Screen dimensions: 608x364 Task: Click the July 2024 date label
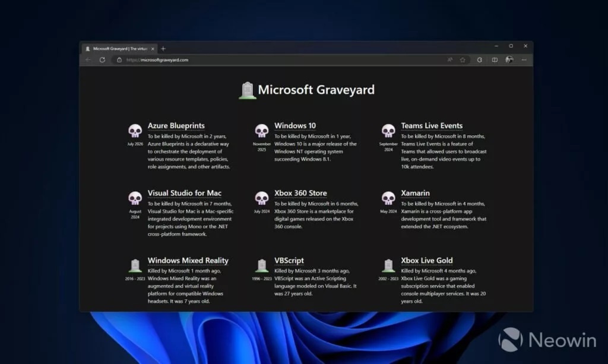(262, 211)
